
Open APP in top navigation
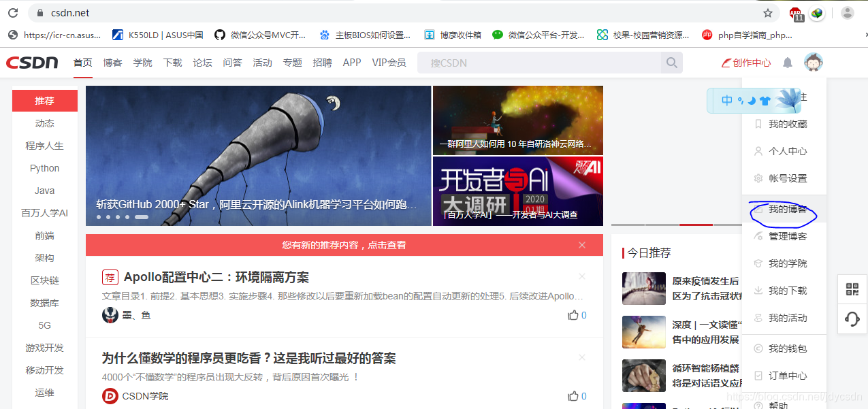coord(352,63)
